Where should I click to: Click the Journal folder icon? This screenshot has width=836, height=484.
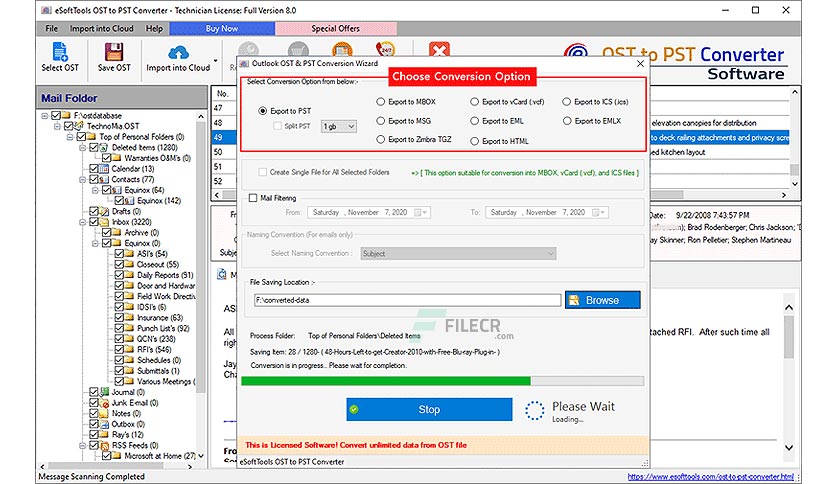click(x=104, y=392)
